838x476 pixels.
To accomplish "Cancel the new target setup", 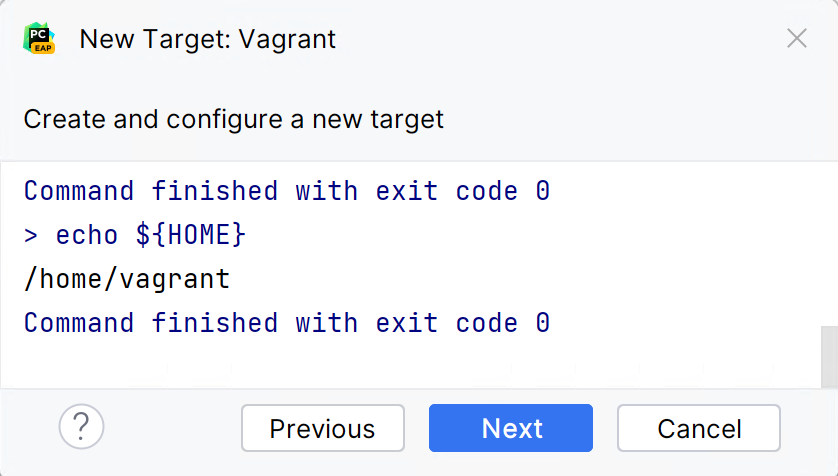I will pyautogui.click(x=699, y=428).
